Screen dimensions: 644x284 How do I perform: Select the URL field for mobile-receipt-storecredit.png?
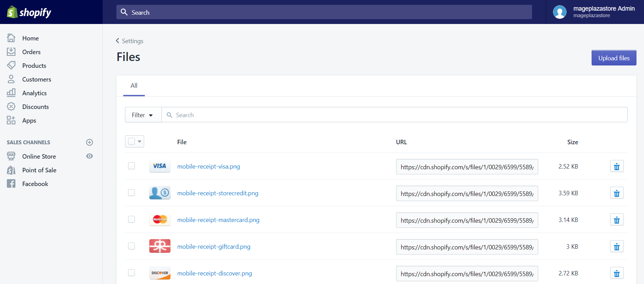tap(467, 194)
